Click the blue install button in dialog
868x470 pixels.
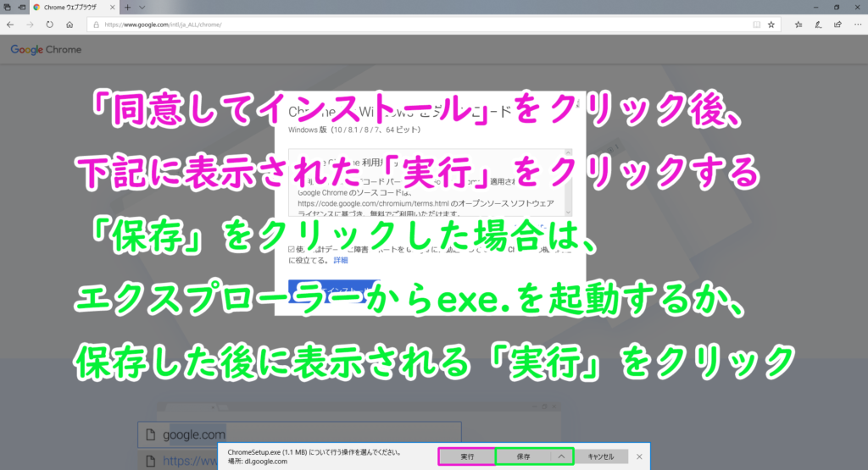pyautogui.click(x=334, y=290)
